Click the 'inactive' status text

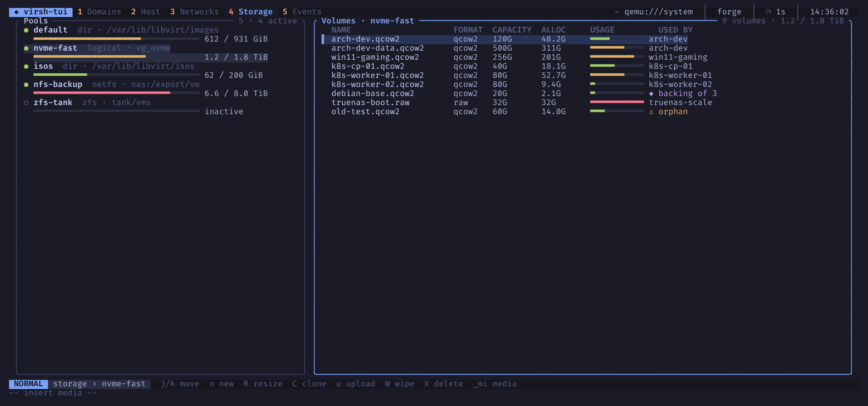click(x=224, y=112)
